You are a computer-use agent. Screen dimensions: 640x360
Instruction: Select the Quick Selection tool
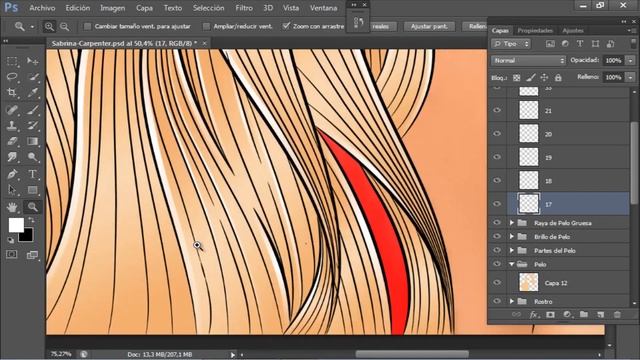(x=32, y=77)
